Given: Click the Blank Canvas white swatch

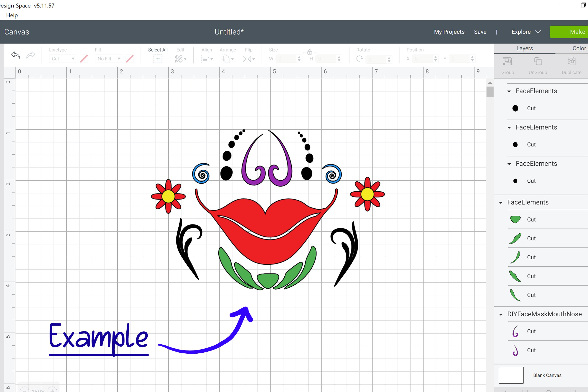Looking at the screenshot, I should coord(511,375).
